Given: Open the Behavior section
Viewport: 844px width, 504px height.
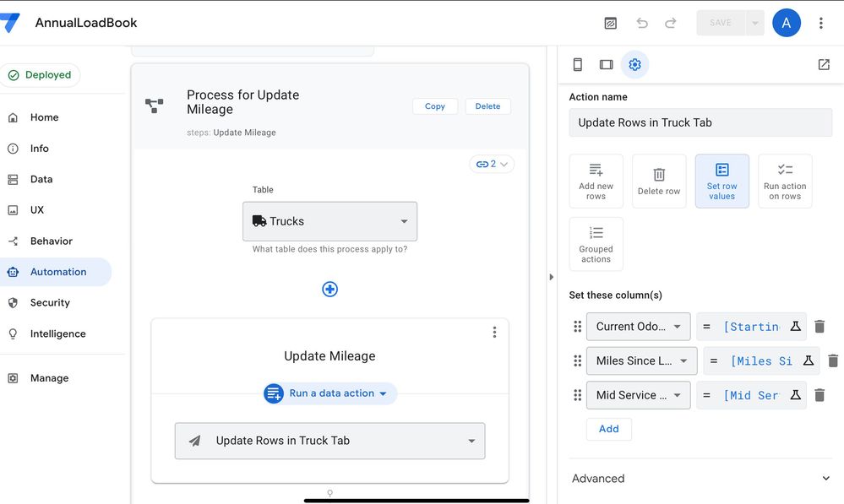Looking at the screenshot, I should tap(52, 241).
